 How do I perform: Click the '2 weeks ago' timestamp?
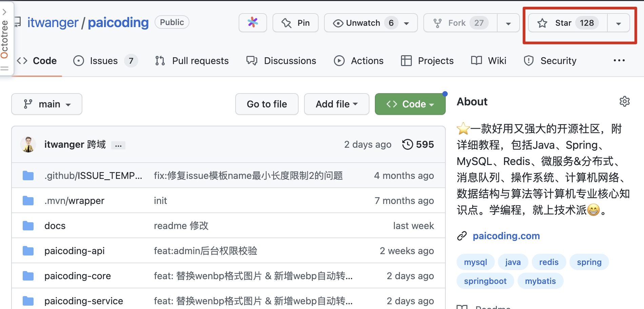[407, 251]
